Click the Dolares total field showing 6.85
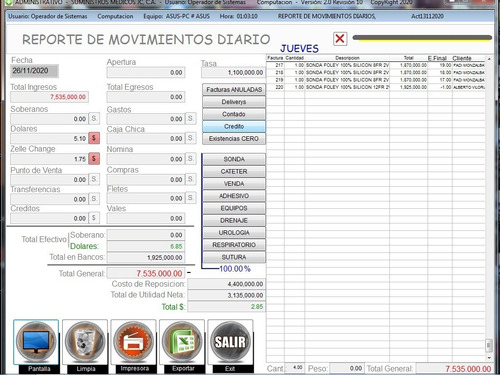Image resolution: width=500 pixels, height=375 pixels. (x=146, y=246)
